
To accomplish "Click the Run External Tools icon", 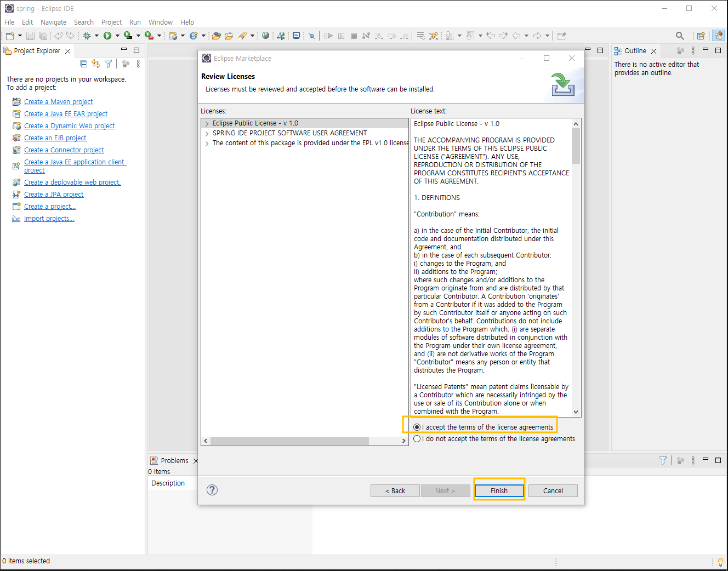I will coord(149,36).
